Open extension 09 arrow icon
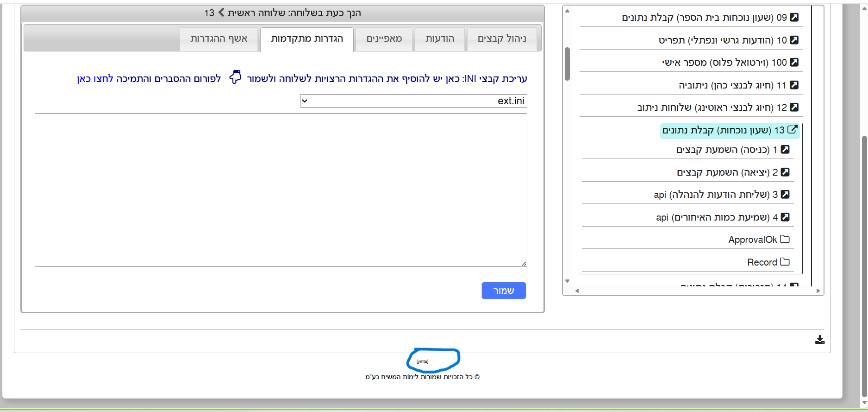Image resolution: width=868 pixels, height=412 pixels. pos(794,17)
